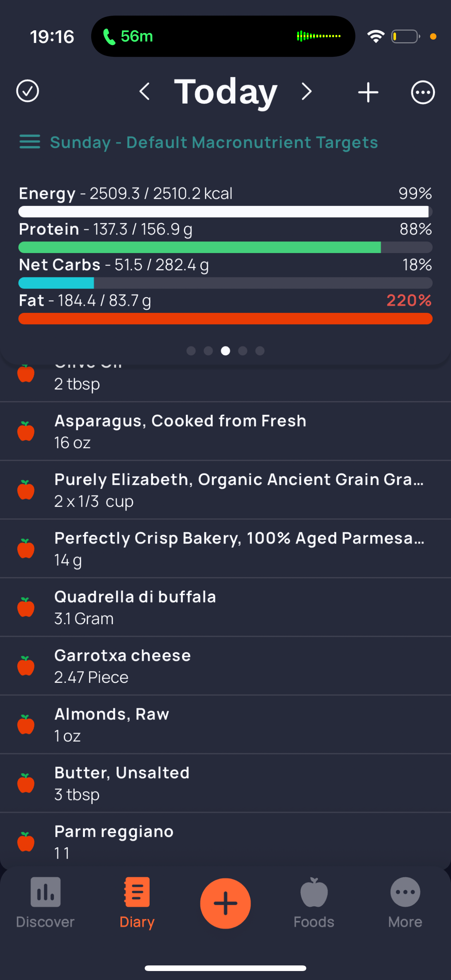Select the Energy progress bar
The image size is (451, 980).
pyautogui.click(x=225, y=212)
